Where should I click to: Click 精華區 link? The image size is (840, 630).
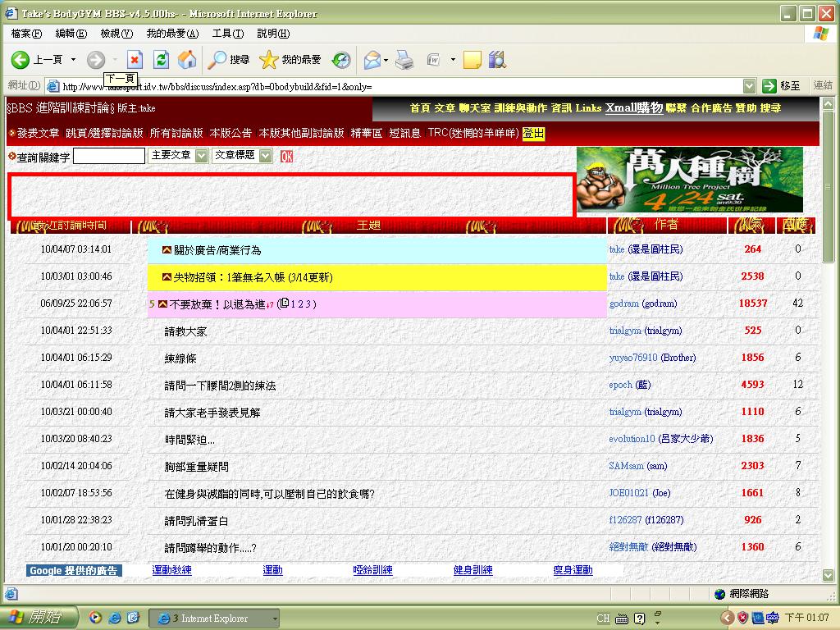pos(367,133)
